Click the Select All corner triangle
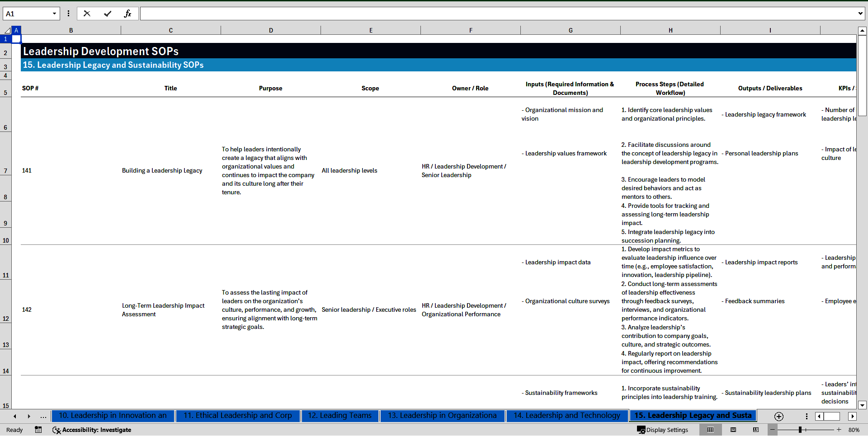This screenshot has height=436, width=868. pyautogui.click(x=7, y=30)
